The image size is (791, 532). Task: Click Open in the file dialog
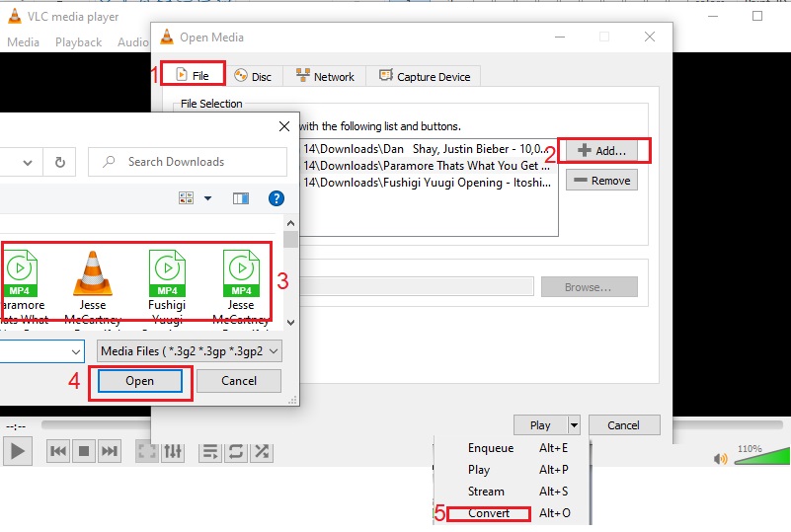click(x=140, y=381)
